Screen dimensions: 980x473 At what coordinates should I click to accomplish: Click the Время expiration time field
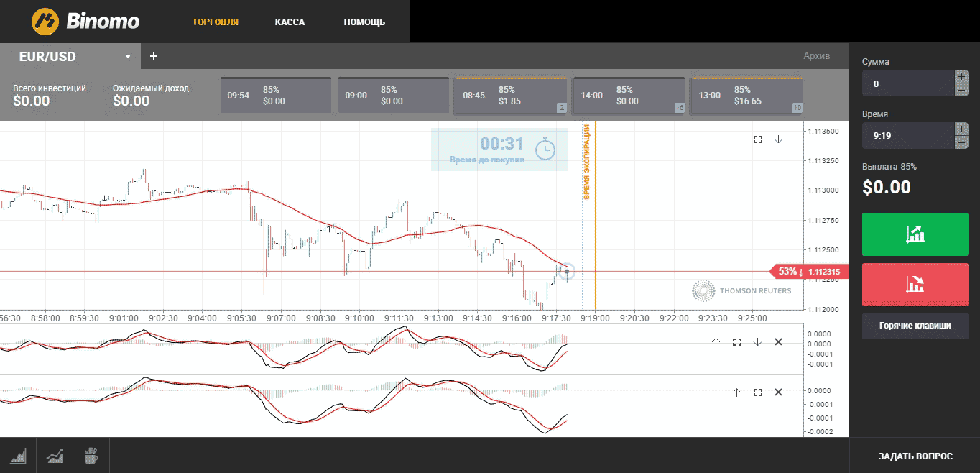[x=908, y=135]
